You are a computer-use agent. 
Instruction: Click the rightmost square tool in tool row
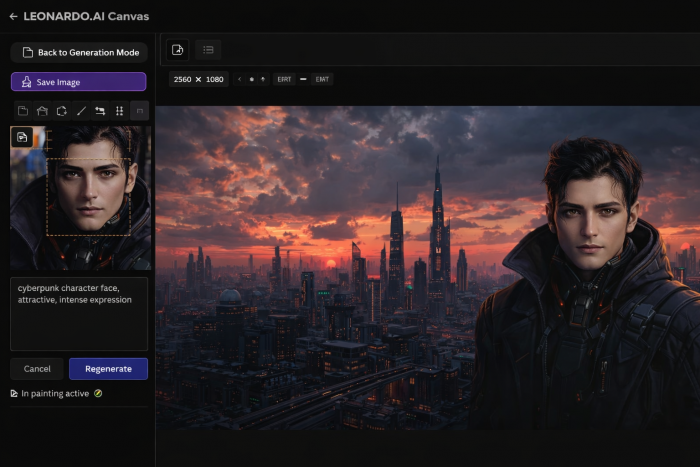[139, 111]
